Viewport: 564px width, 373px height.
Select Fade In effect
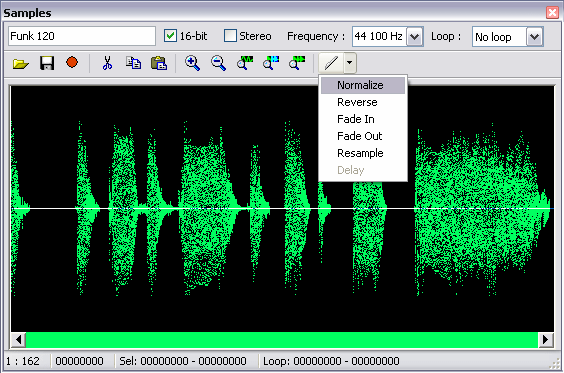[363, 119]
